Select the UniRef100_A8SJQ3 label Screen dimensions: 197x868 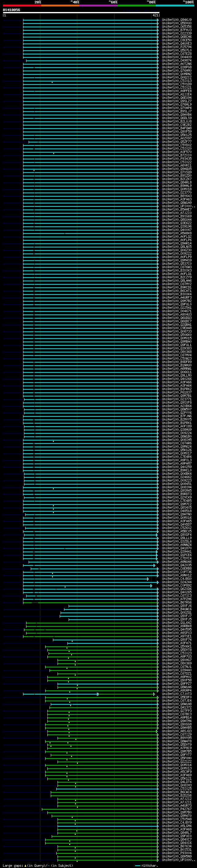176,731
